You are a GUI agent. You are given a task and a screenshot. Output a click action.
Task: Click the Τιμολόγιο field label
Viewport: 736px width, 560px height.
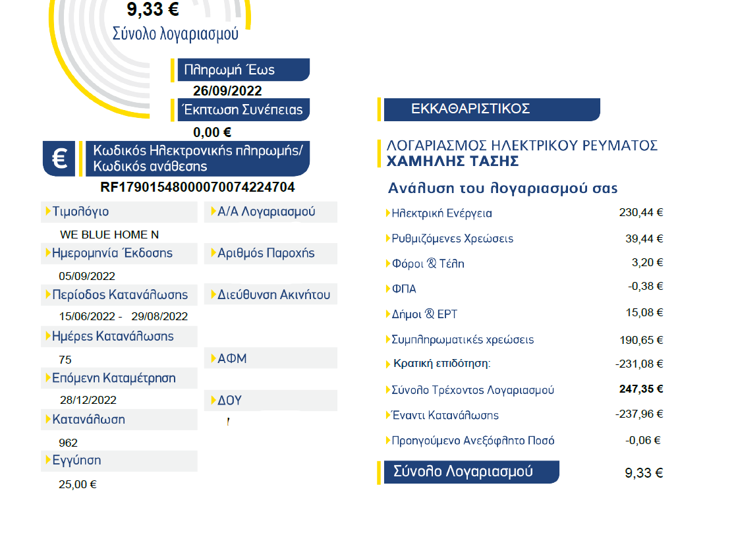point(81,211)
